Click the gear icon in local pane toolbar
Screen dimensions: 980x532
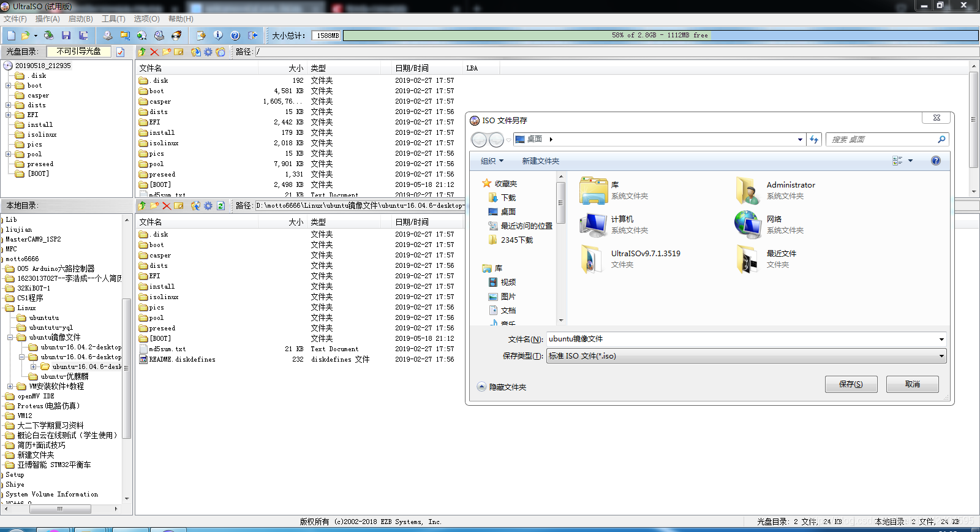click(208, 206)
